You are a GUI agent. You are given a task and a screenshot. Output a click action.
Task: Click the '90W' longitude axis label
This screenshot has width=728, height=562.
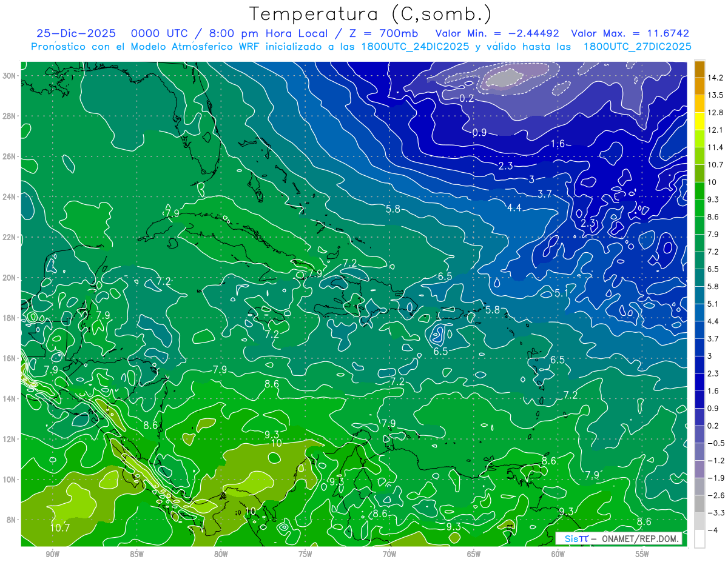(52, 554)
